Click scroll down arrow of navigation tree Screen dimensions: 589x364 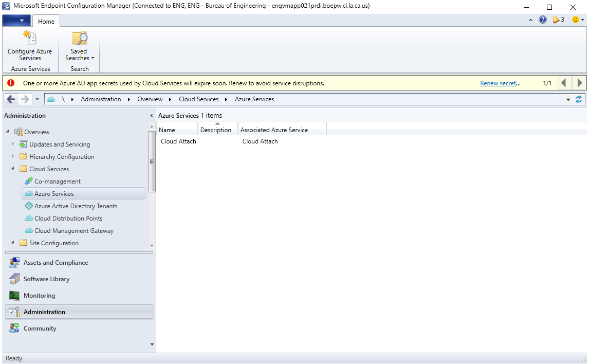[152, 245]
